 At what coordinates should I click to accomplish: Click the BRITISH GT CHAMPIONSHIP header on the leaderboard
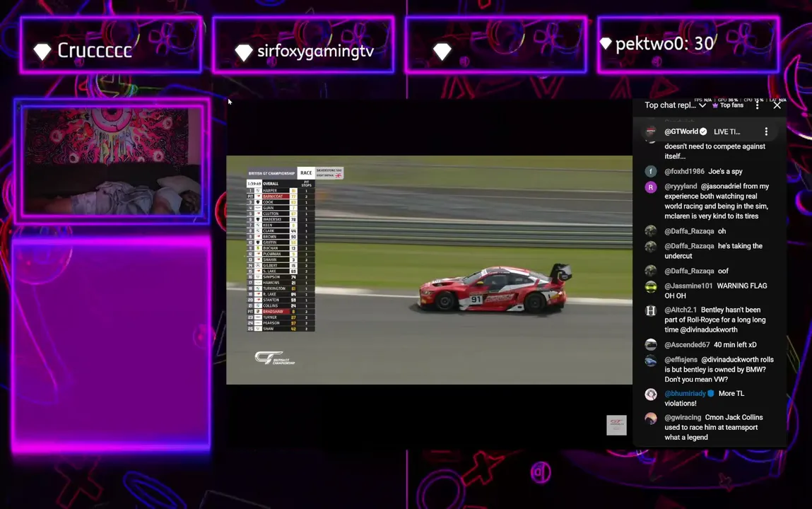click(x=271, y=173)
